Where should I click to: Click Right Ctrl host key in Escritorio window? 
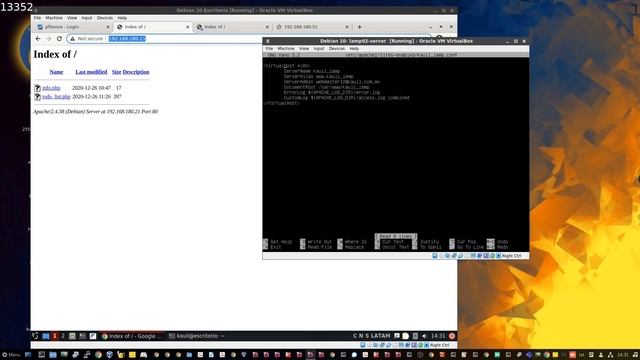point(440,345)
